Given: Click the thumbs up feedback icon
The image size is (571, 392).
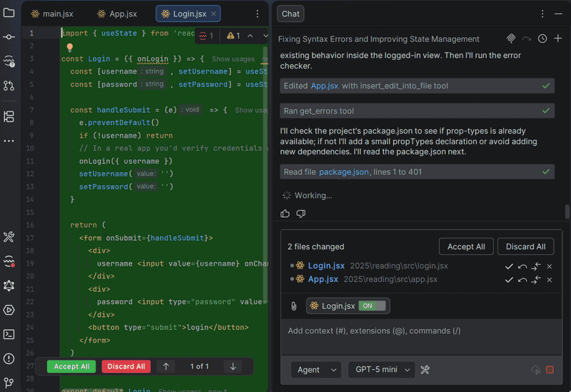Looking at the screenshot, I should click(x=285, y=213).
